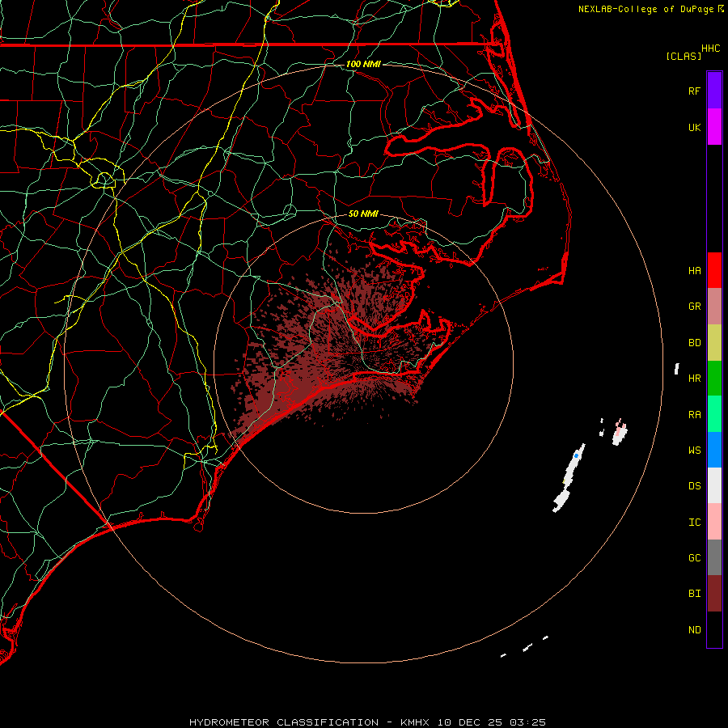Screen dimensions: 728x728
Task: Click the HA legend label
Action: pos(694,270)
